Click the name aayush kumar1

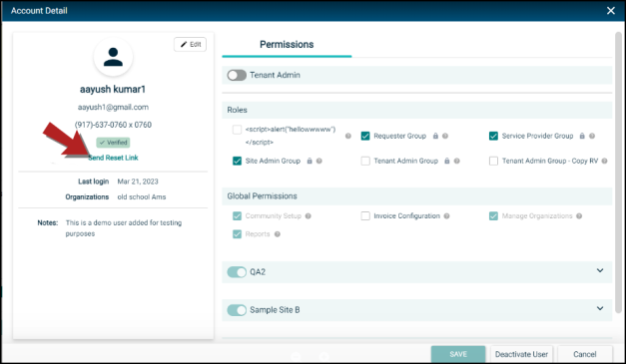pos(113,90)
